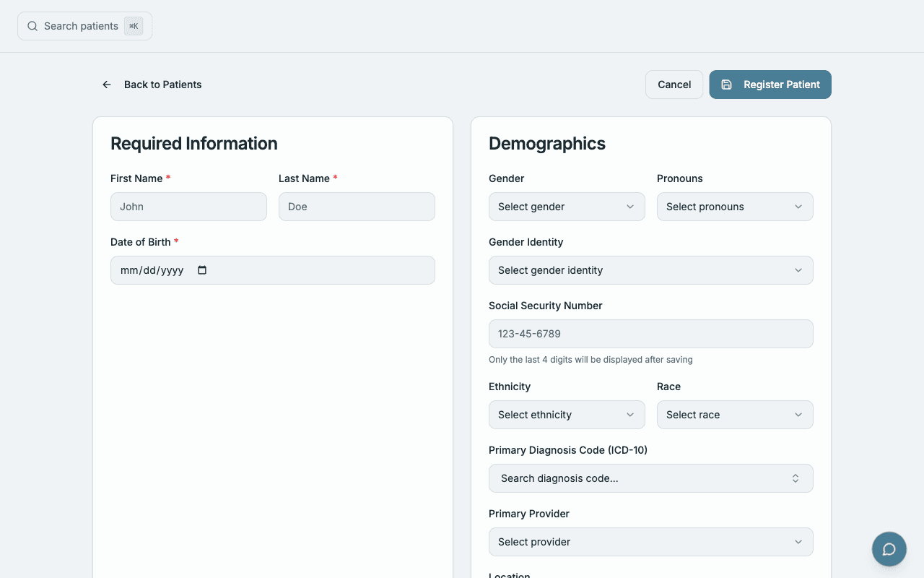
Task: Open the Select race dropdown
Action: 735,415
